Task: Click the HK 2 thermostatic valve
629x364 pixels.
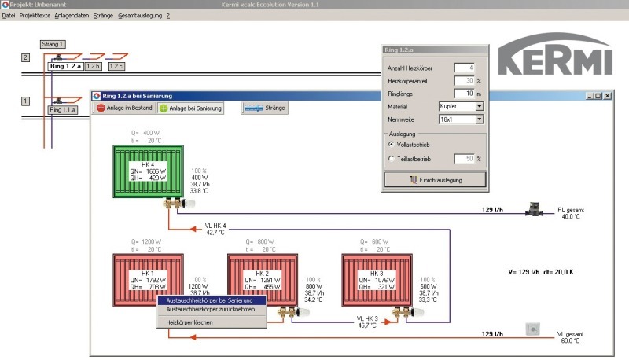Action: pyautogui.click(x=294, y=312)
